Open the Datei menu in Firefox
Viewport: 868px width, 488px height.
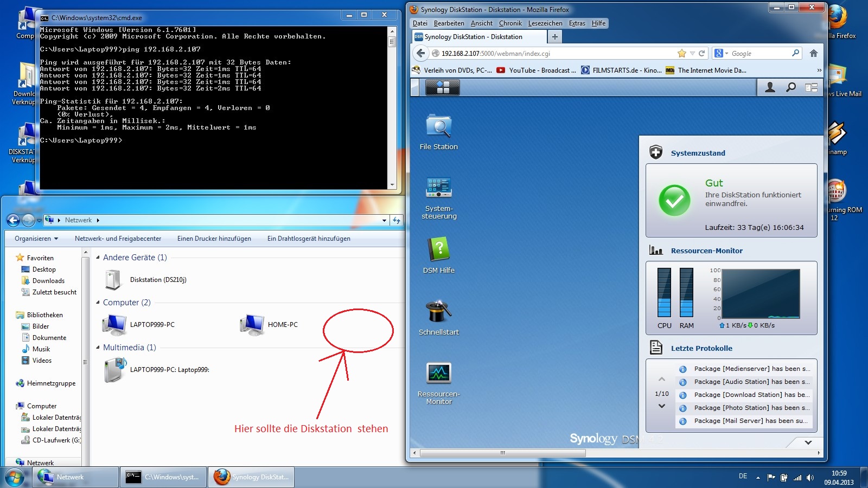click(420, 23)
